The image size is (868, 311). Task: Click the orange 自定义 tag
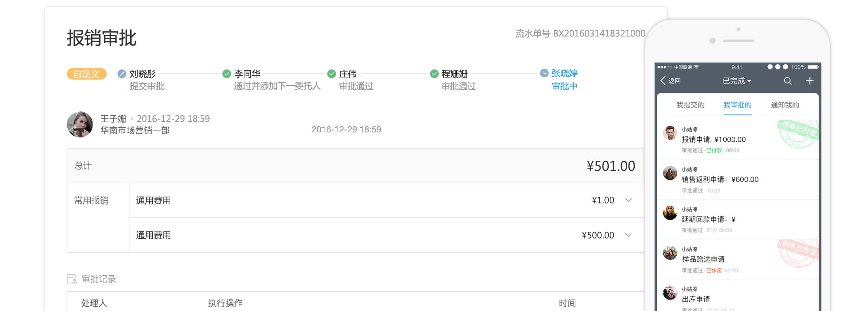click(86, 74)
